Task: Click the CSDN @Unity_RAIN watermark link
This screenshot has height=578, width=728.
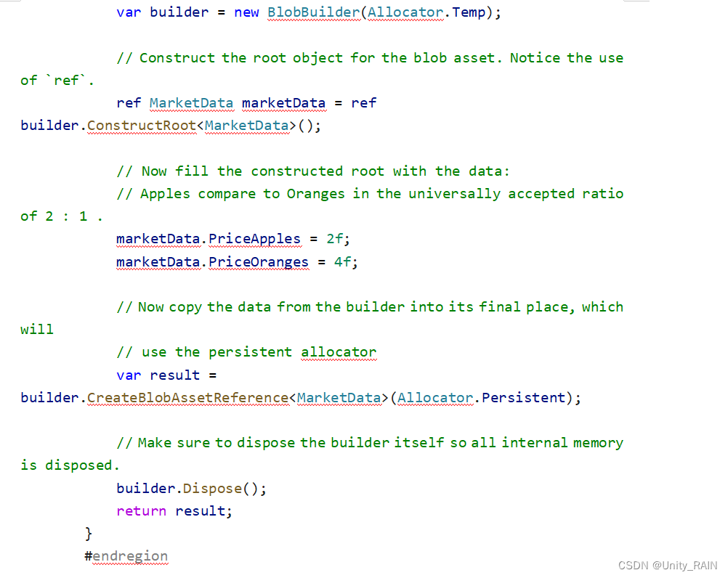Action: tap(668, 565)
